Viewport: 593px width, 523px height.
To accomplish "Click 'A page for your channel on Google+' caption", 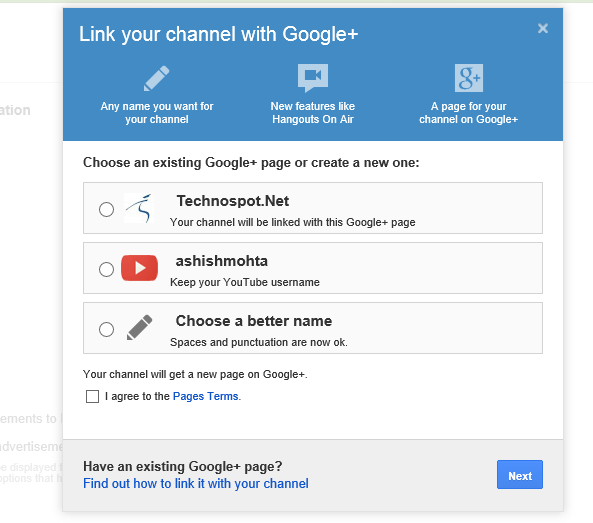I will tap(468, 113).
